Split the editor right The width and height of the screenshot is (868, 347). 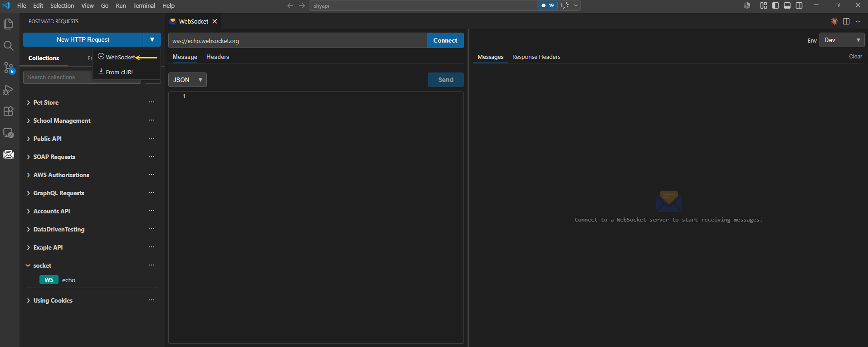click(x=846, y=21)
